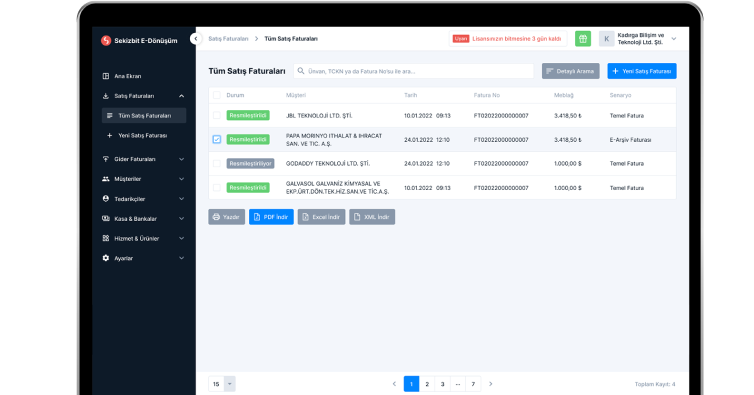This screenshot has height=395, width=754.
Task: Open the page size dropdown showing 15
Action: coord(222,384)
